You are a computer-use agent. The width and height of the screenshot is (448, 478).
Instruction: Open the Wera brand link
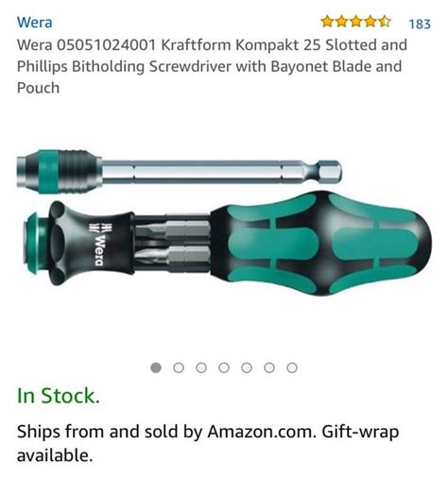tap(35, 23)
